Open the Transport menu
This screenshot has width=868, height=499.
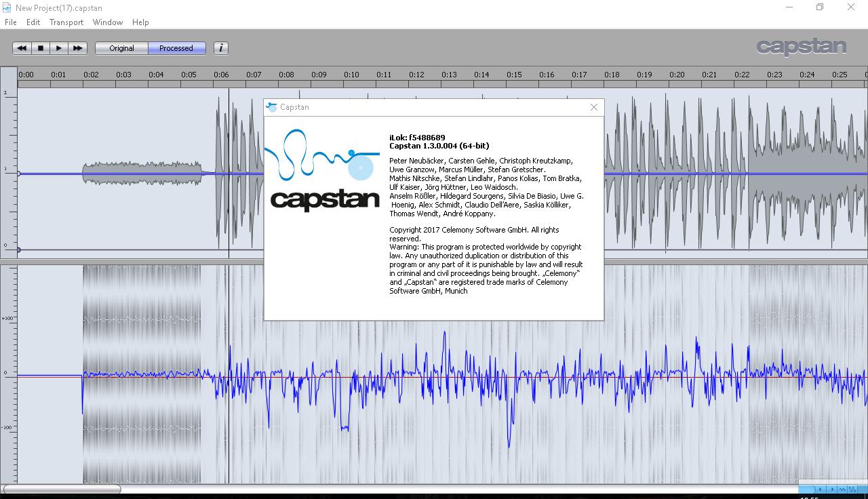click(x=66, y=22)
